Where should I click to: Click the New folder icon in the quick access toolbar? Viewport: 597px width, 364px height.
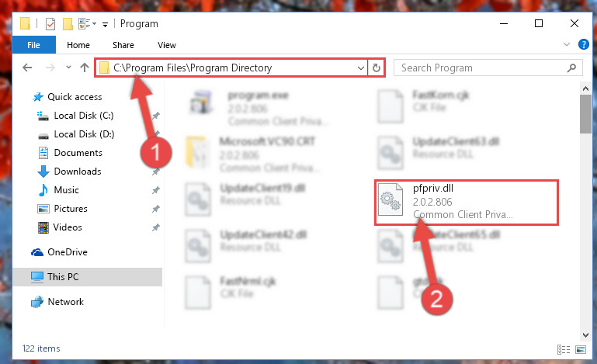click(68, 24)
